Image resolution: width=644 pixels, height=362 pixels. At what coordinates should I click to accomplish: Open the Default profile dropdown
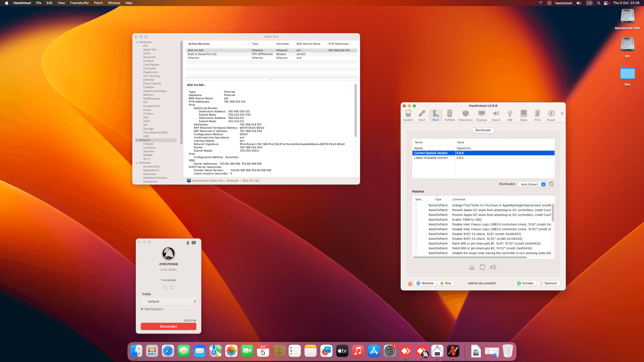169,302
